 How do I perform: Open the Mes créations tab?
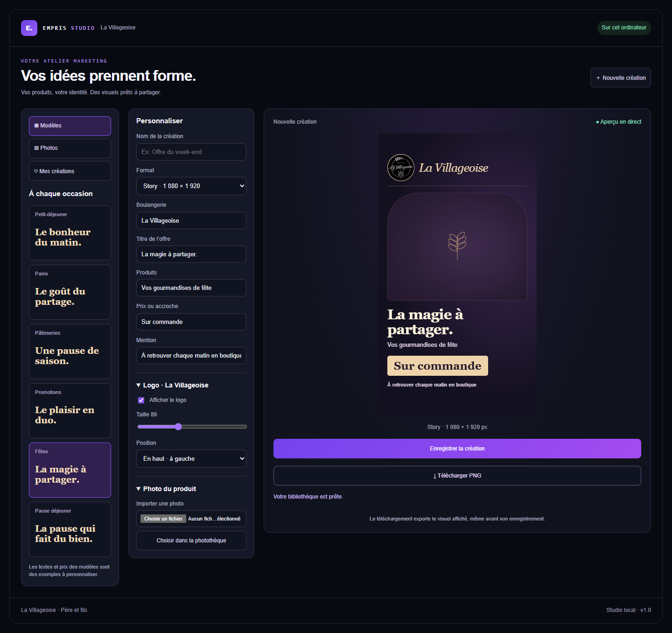[70, 171]
